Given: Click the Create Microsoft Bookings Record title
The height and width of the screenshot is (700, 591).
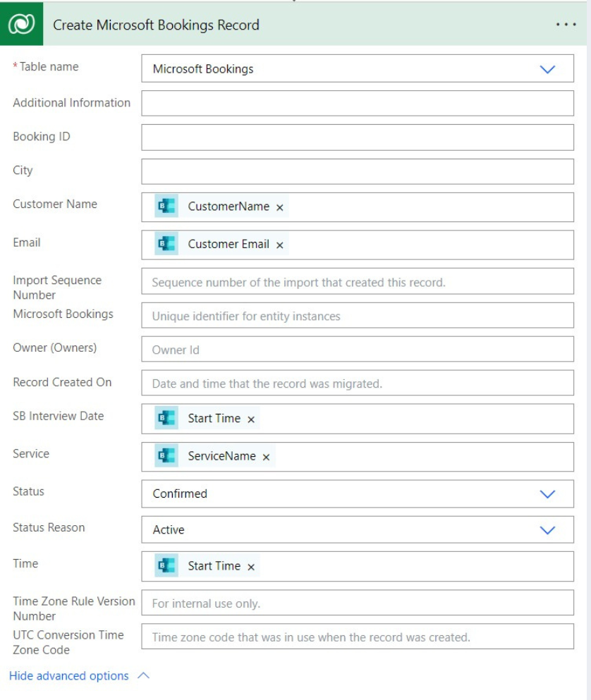Looking at the screenshot, I should [156, 25].
